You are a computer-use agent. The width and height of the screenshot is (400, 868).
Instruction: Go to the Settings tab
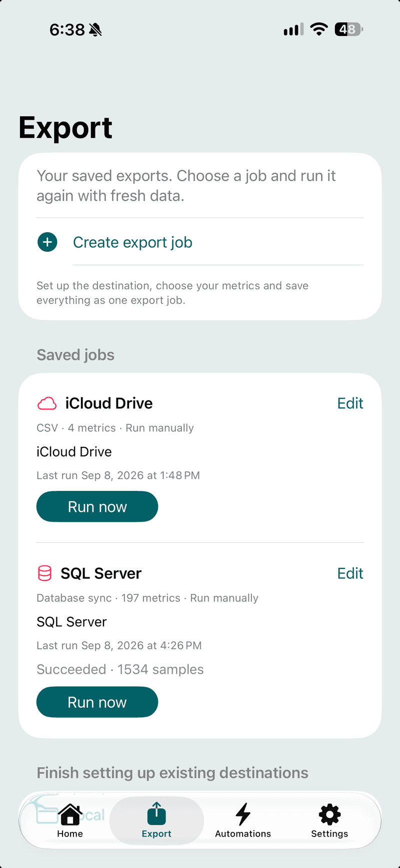point(329,821)
